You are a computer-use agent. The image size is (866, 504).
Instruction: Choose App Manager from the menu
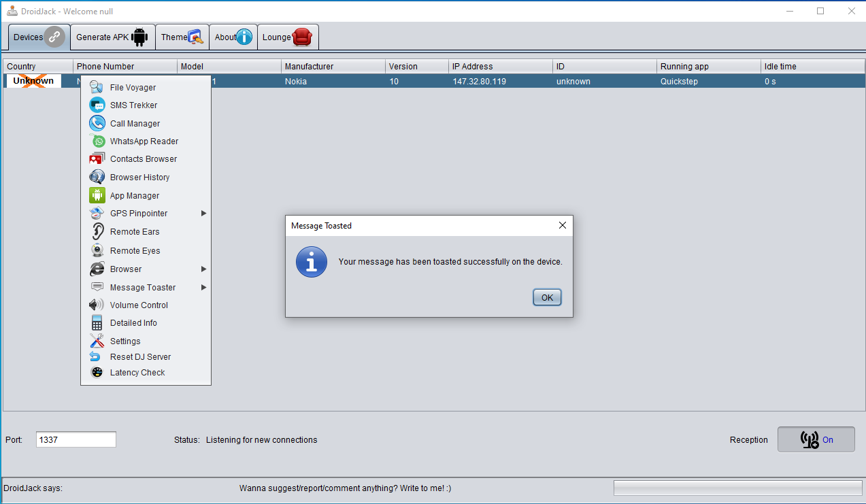coord(146,195)
